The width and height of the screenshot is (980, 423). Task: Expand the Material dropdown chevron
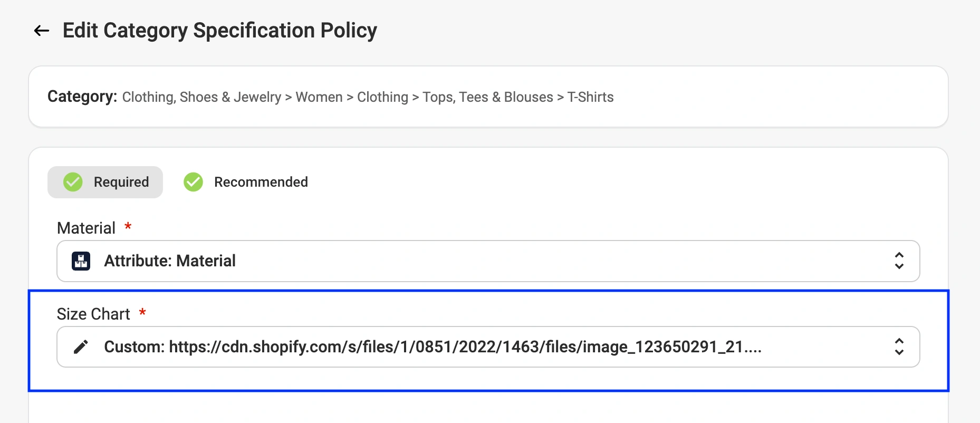[899, 261]
